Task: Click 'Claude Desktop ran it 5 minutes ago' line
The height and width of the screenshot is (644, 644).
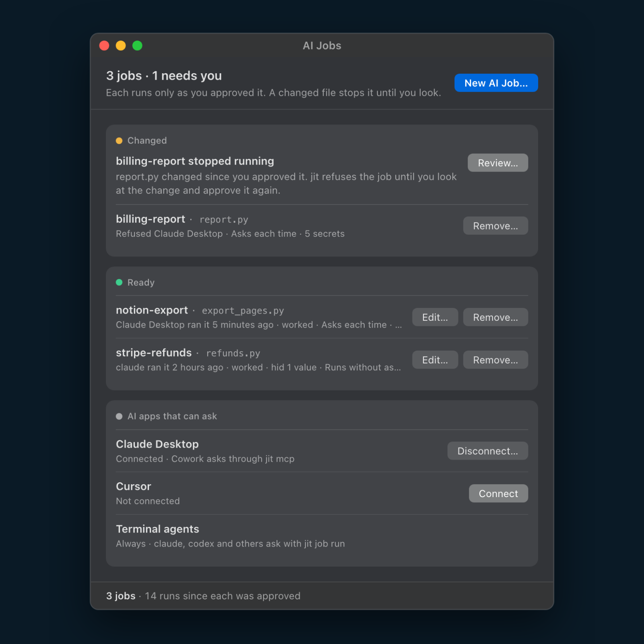Action: pyautogui.click(x=259, y=325)
